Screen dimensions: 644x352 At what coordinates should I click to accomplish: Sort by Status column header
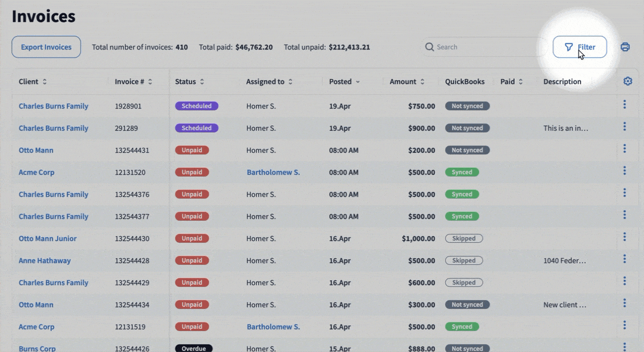tap(189, 82)
